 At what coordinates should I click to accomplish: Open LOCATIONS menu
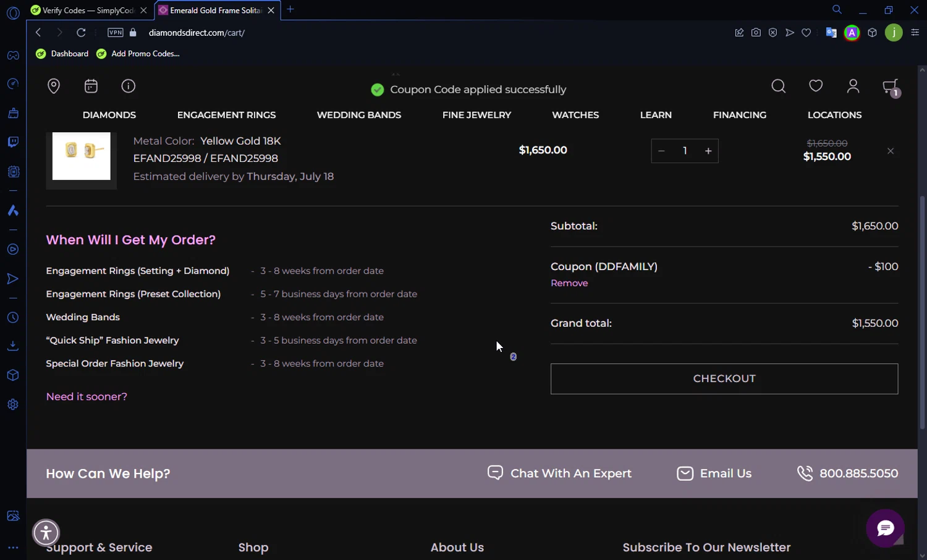click(x=834, y=115)
